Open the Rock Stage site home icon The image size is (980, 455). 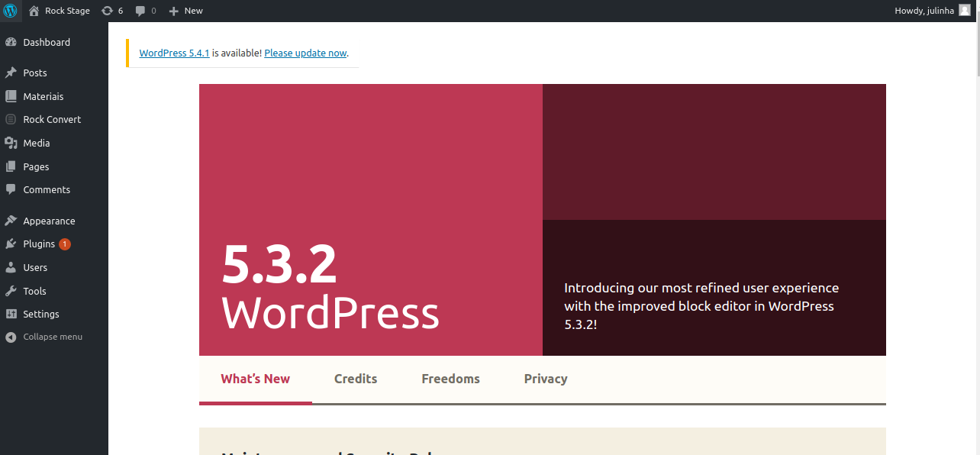(34, 11)
